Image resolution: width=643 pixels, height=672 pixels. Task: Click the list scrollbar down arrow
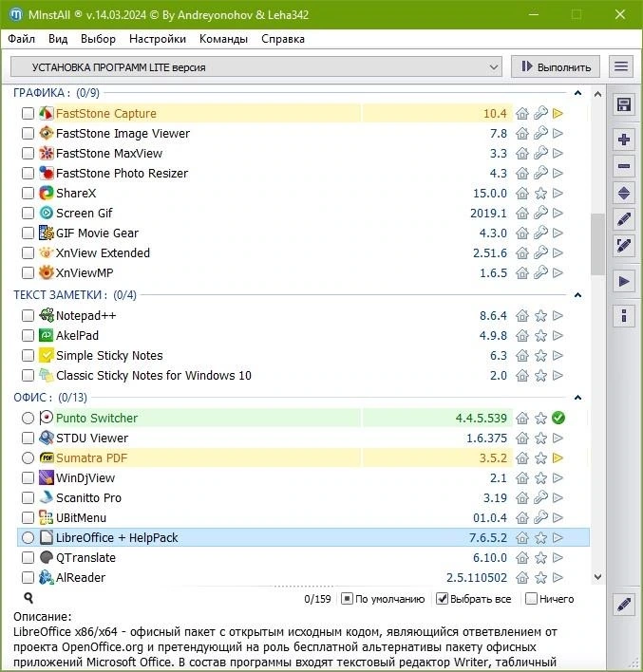coord(598,577)
